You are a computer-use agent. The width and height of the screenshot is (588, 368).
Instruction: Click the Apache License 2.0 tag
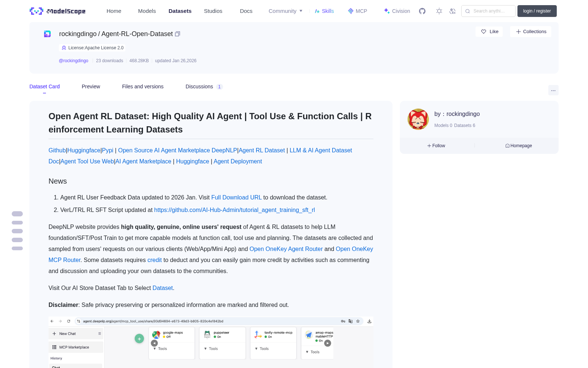[x=92, y=48]
